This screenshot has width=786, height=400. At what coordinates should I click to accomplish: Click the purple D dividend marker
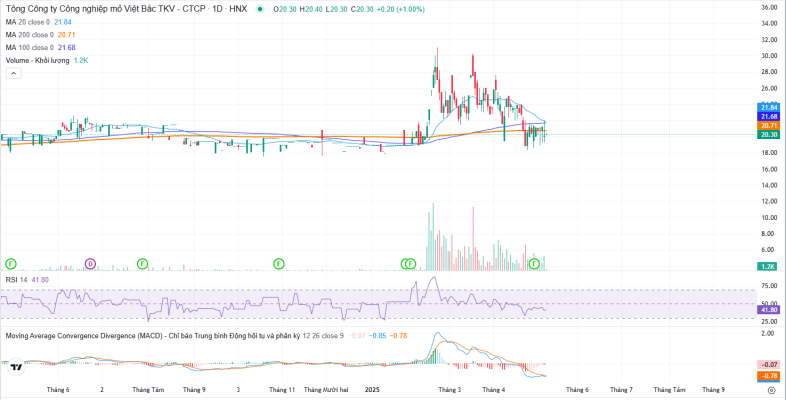click(x=90, y=263)
